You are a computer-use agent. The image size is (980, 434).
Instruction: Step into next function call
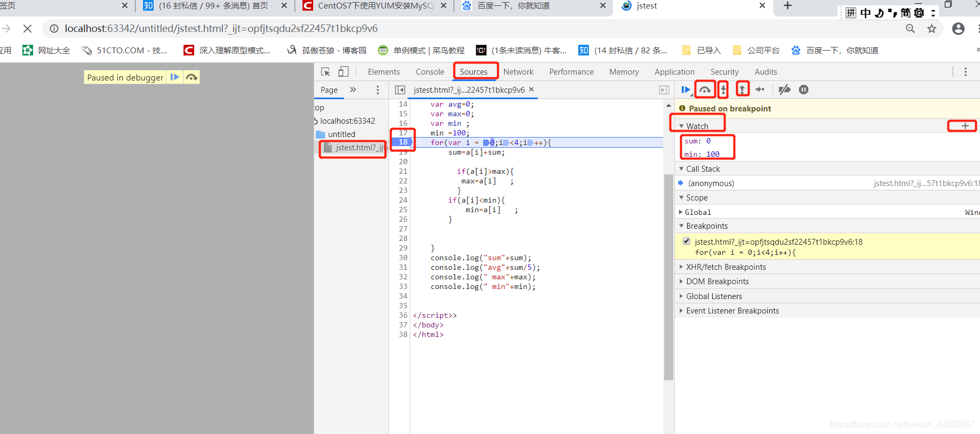[723, 90]
